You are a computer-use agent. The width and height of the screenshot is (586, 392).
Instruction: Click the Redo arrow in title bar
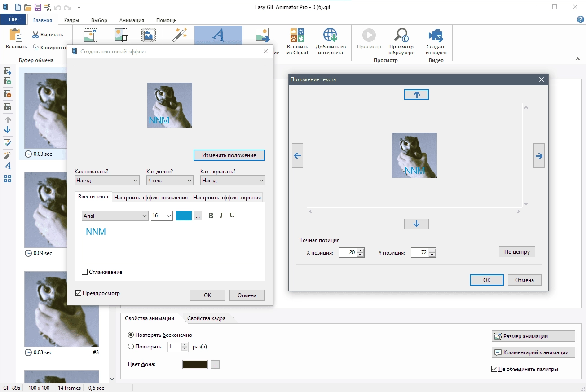67,7
